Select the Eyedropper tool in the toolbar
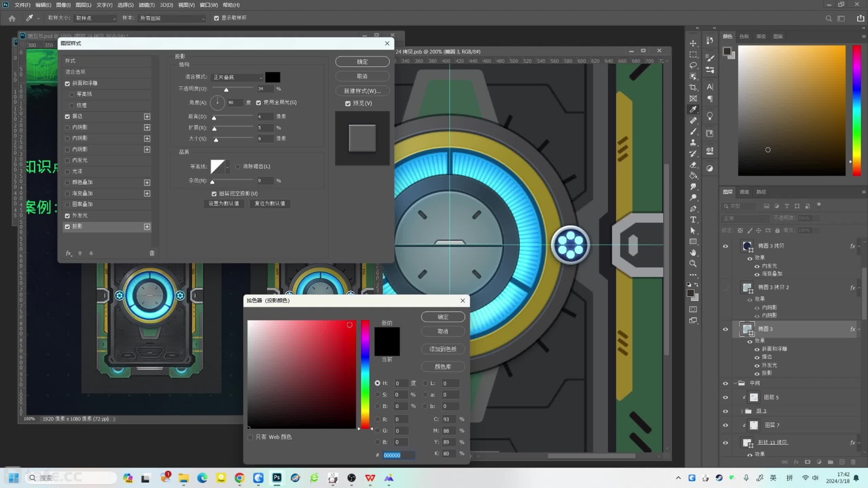This screenshot has width=868, height=488. coord(693,109)
